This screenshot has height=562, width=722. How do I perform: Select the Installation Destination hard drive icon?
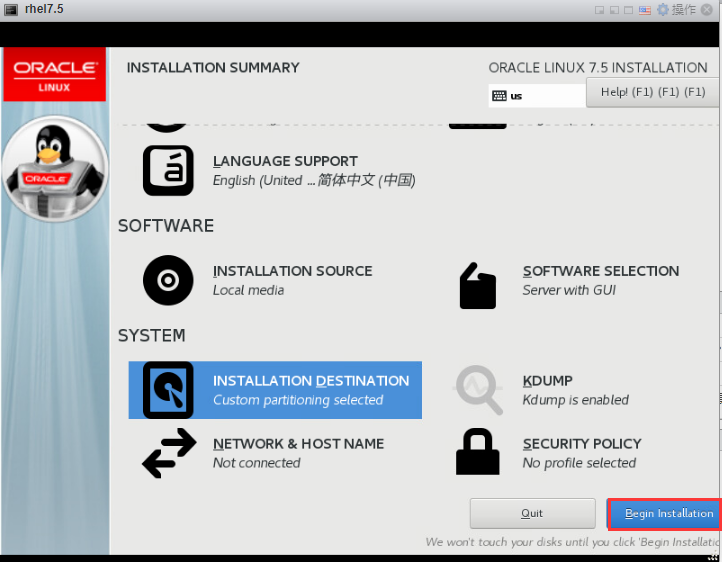click(x=168, y=390)
